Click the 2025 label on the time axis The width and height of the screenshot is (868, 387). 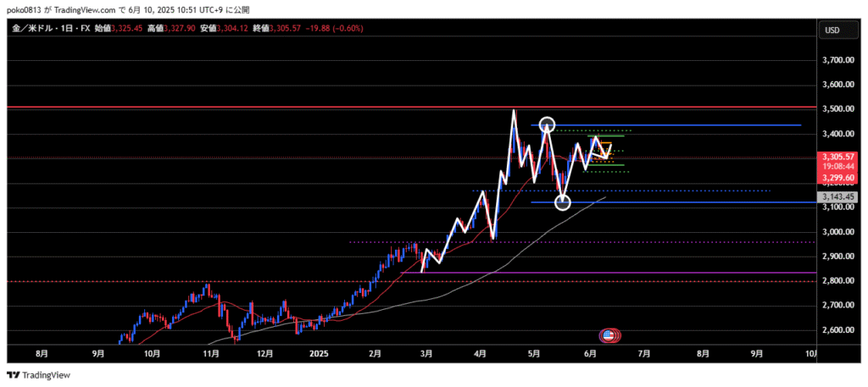[x=318, y=353]
